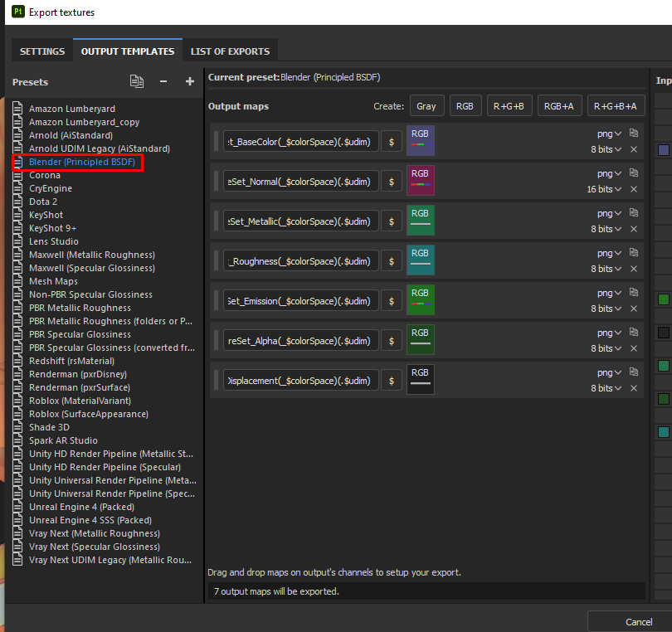This screenshot has width=672, height=632.
Task: Select the Amazon Lumberyard preset
Action: point(72,109)
